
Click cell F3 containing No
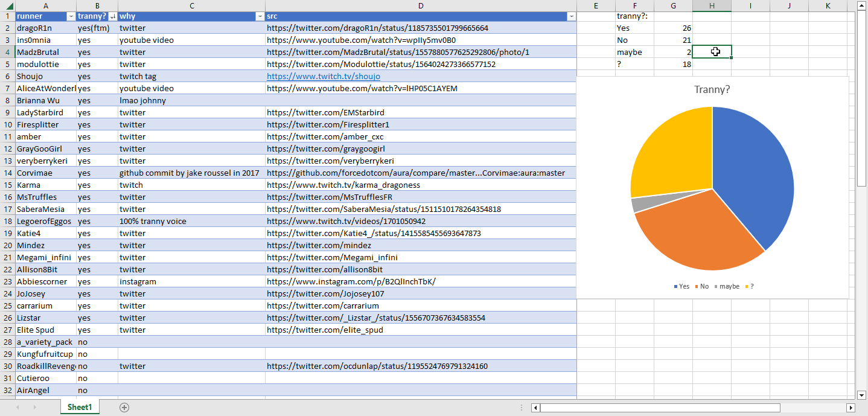tap(634, 40)
